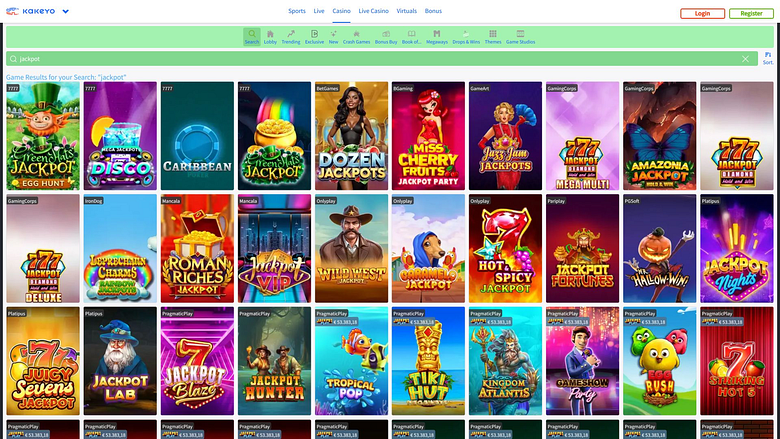780x439 pixels.
Task: Go to the Live Casino tab
Action: click(374, 11)
